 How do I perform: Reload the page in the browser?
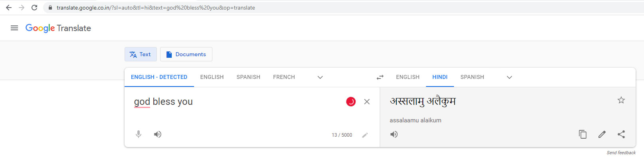[x=34, y=8]
